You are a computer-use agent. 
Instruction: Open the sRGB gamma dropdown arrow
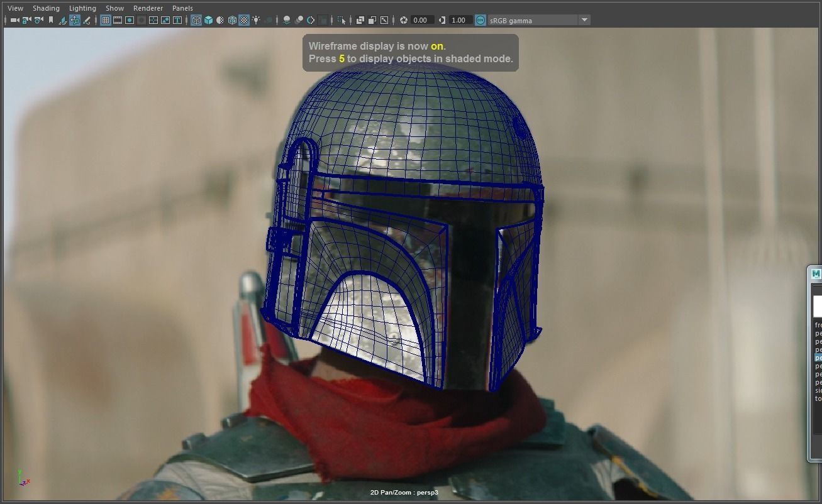(x=584, y=20)
